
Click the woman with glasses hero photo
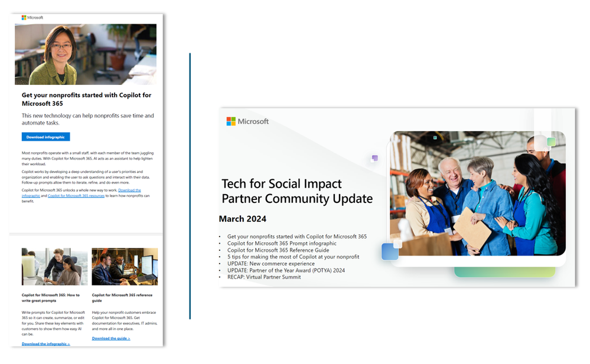pos(86,54)
